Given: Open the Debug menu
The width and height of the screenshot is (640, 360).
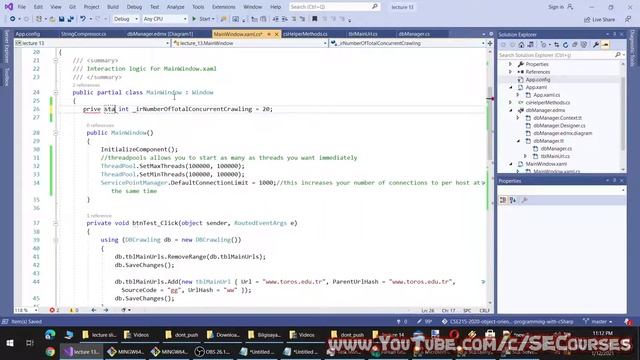Looking at the screenshot, I should tap(134, 7).
